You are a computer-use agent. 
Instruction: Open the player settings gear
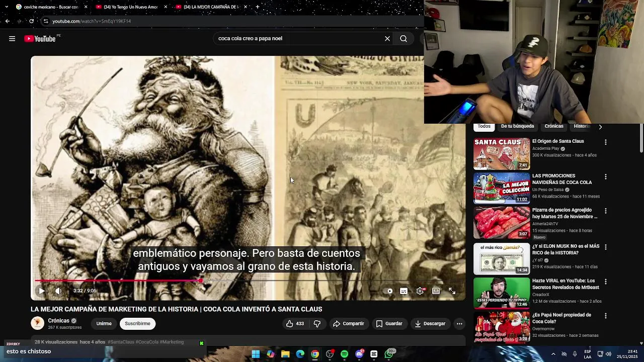click(x=420, y=291)
